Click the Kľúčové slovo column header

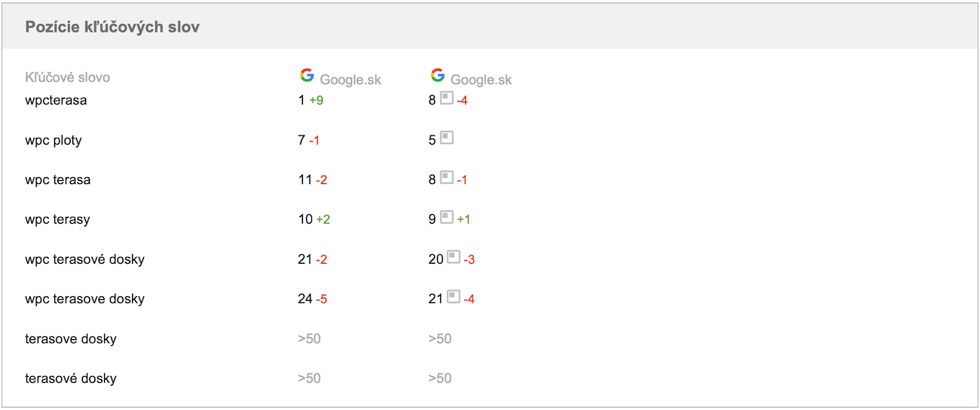pyautogui.click(x=68, y=78)
